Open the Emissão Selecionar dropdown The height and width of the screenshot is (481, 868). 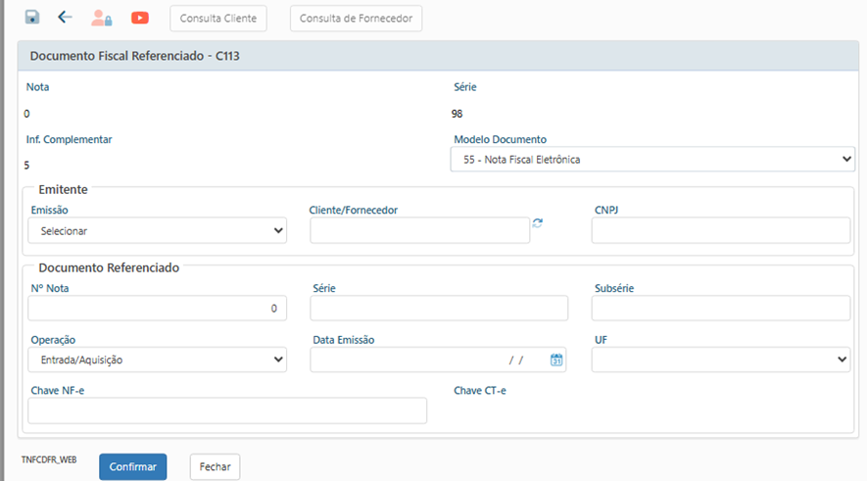tap(157, 231)
